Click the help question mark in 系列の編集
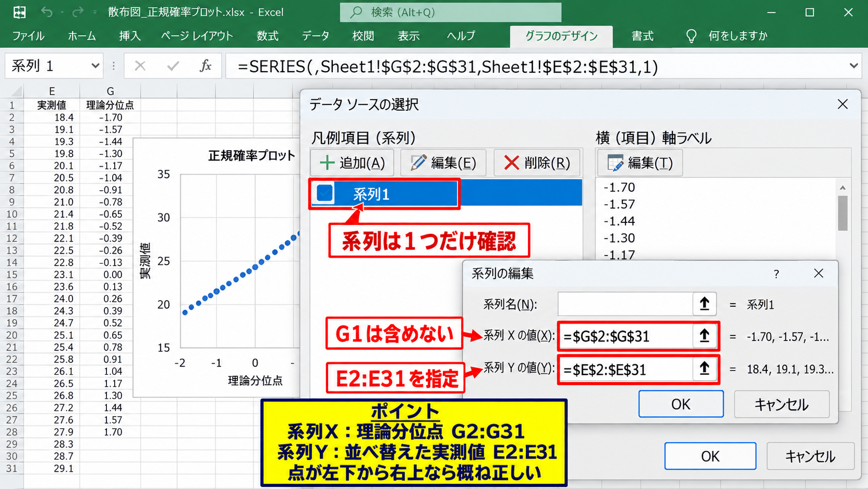The image size is (868, 489). pos(776,274)
